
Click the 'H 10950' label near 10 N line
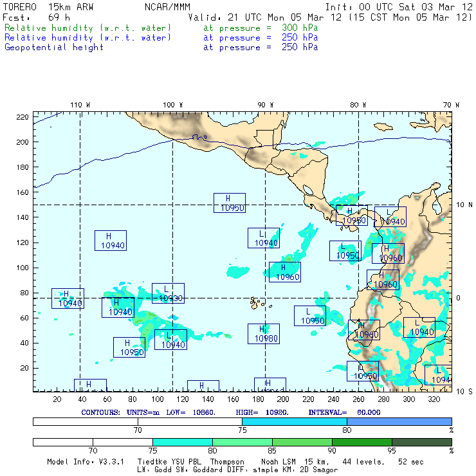click(230, 203)
